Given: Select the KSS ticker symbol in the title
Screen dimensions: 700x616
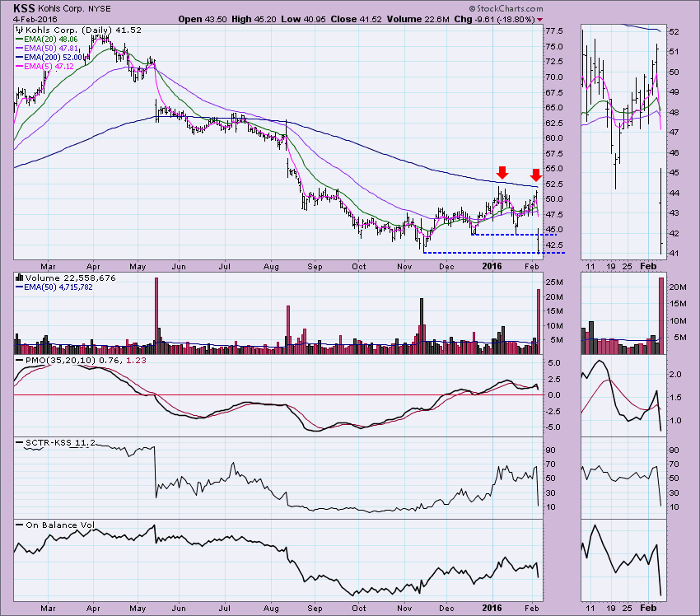Looking at the screenshot, I should 24,8.
